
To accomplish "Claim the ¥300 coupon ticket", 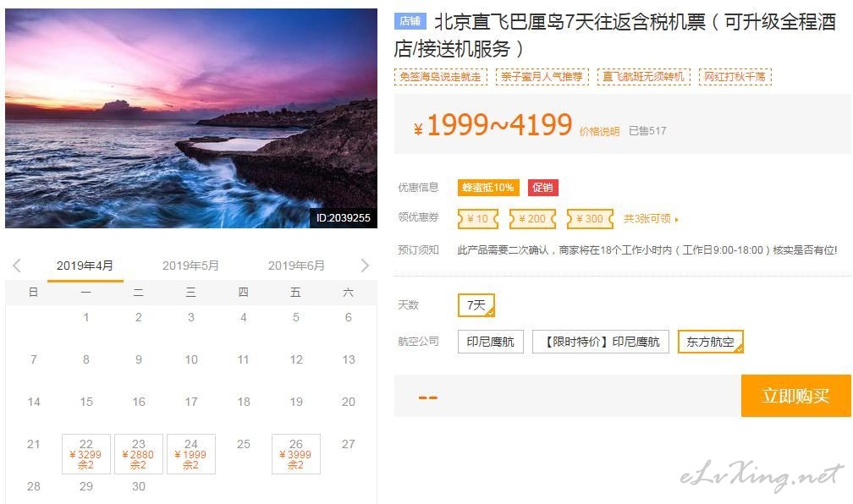I will click(x=591, y=218).
